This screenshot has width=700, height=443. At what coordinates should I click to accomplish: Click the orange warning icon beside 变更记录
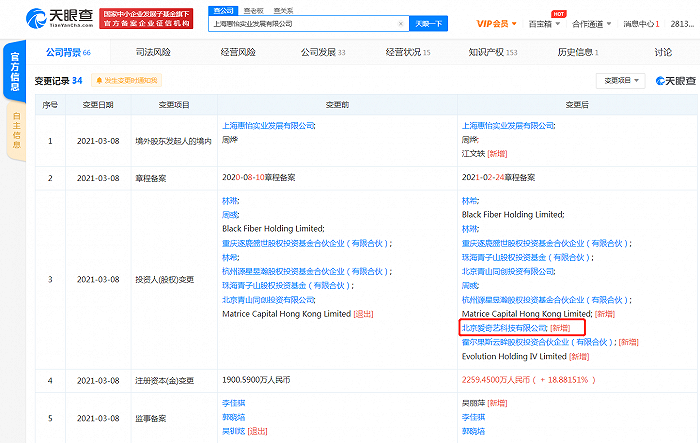coord(99,80)
